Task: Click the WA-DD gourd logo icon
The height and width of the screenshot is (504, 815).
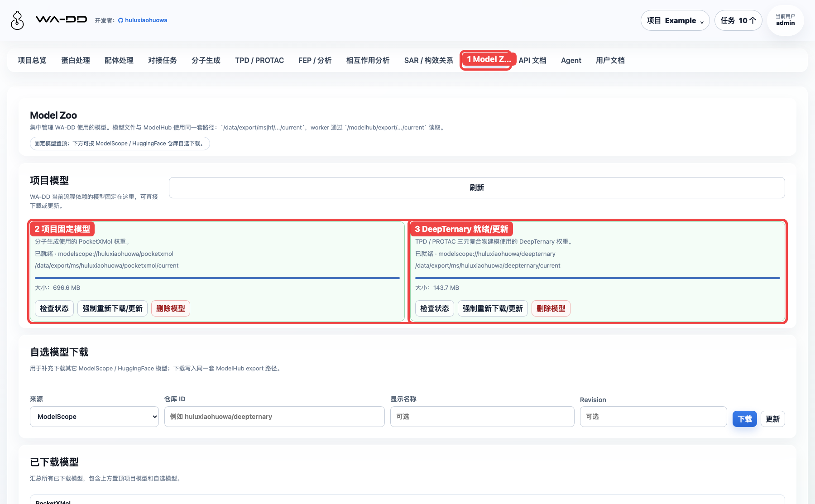Action: 17,20
